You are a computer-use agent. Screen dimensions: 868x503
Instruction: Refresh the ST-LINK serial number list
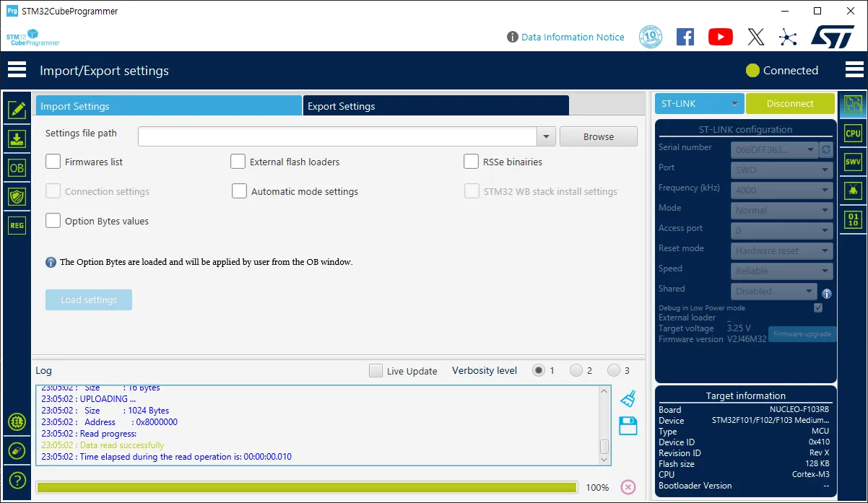(x=826, y=150)
